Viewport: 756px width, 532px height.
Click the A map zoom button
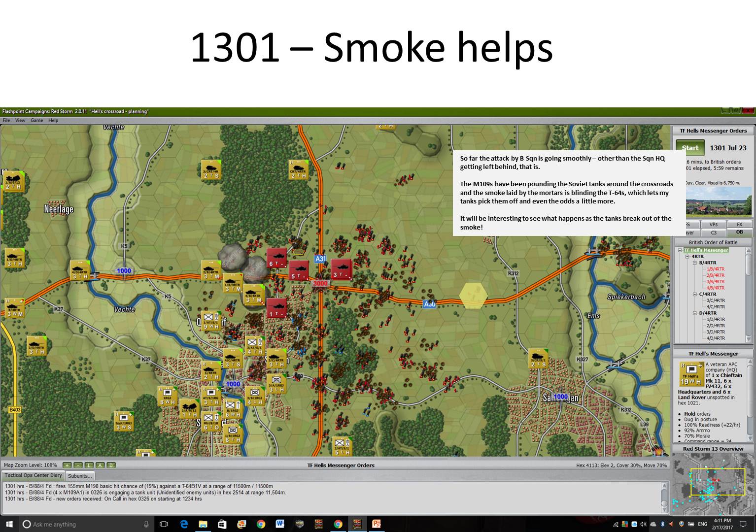click(x=100, y=465)
